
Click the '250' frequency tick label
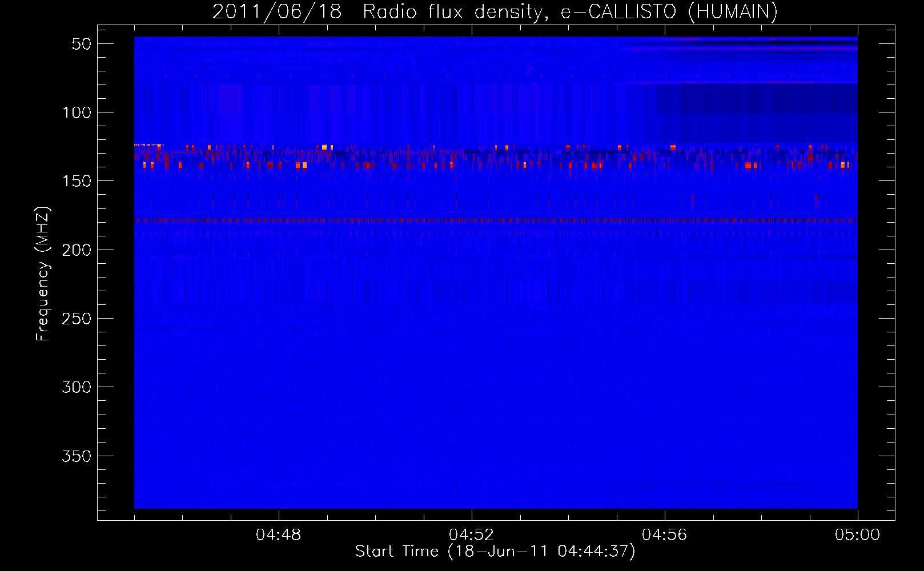[x=77, y=319]
